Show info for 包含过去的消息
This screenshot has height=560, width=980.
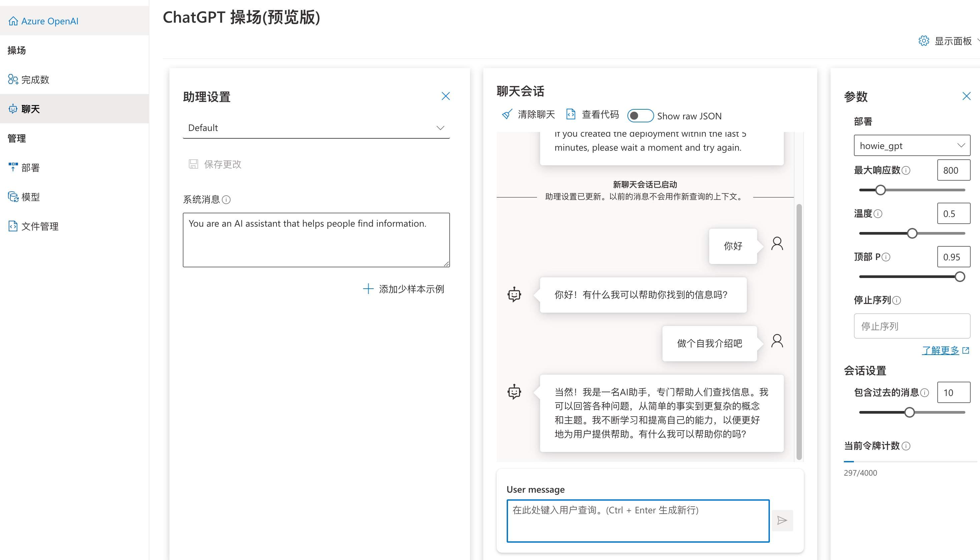click(x=925, y=393)
